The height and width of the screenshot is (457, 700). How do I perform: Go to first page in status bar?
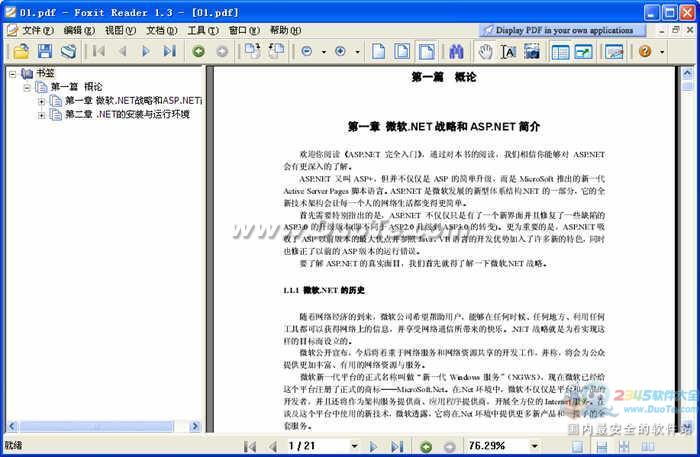click(x=250, y=446)
